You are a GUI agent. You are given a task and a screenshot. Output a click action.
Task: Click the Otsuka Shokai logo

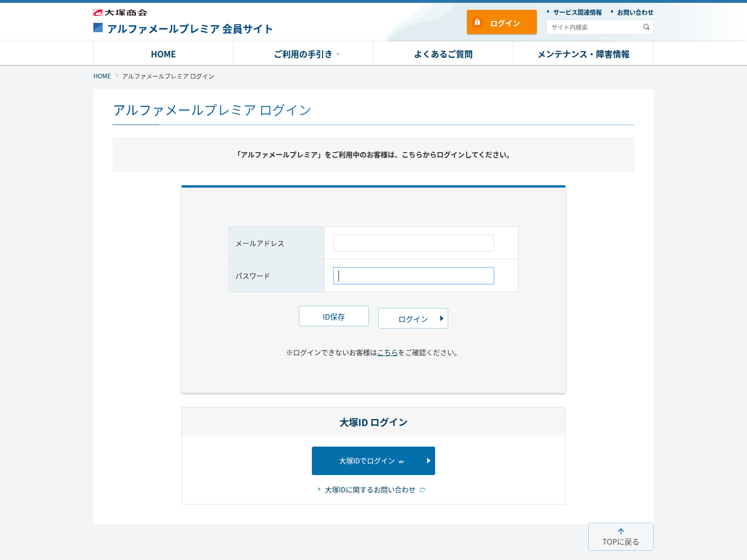pos(120,13)
